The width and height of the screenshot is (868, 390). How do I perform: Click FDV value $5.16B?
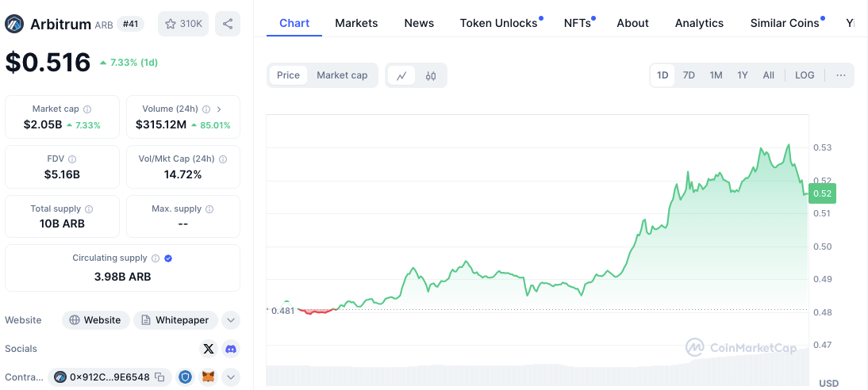(62, 175)
